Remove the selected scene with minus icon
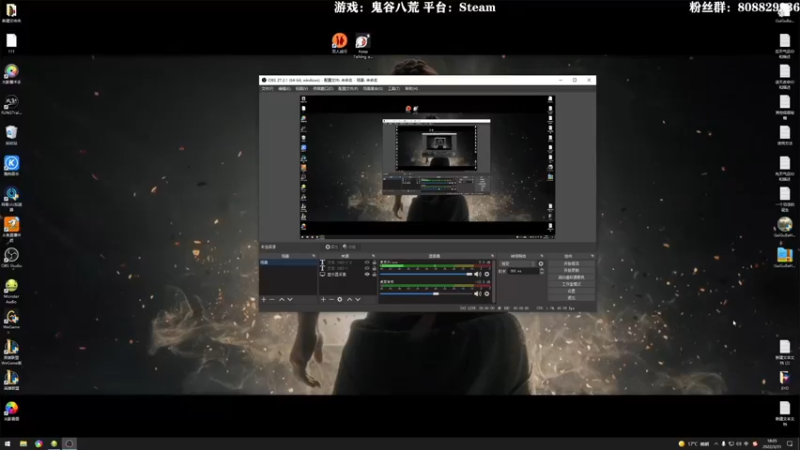This screenshot has width=800, height=450. (272, 299)
